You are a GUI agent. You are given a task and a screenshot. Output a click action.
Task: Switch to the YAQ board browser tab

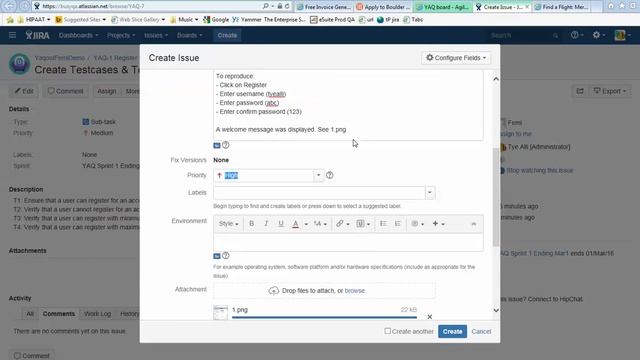click(x=443, y=7)
